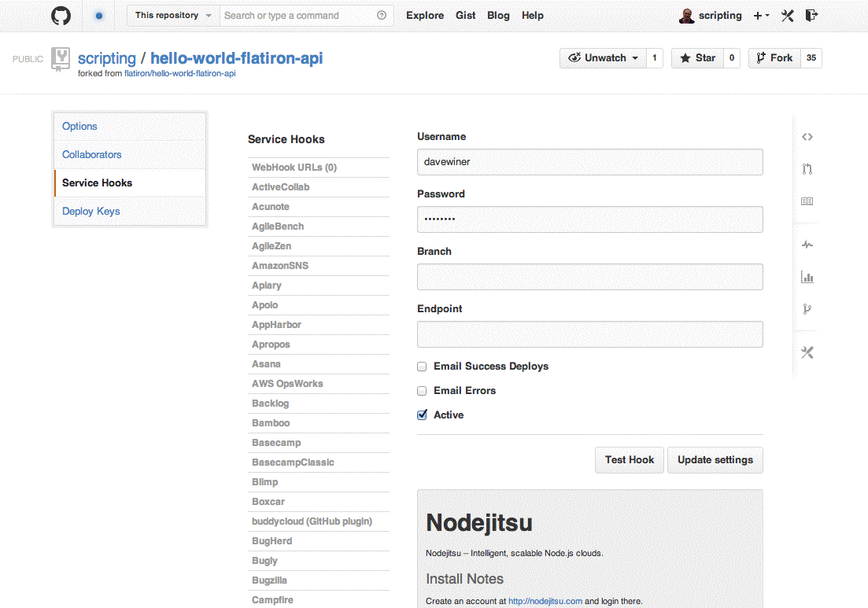Toggle the Email Success Deploys checkbox
This screenshot has width=868, height=608.
click(x=422, y=367)
